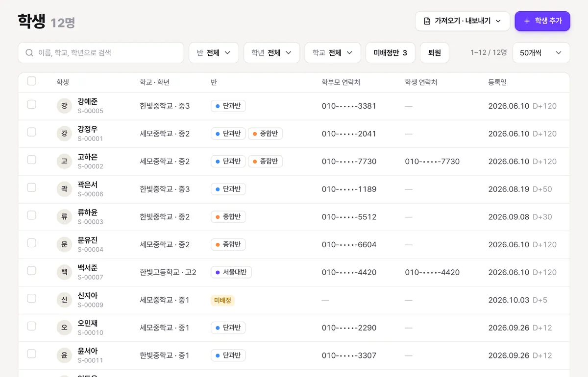
Task: Click the 등록일 column header
Action: pos(498,82)
